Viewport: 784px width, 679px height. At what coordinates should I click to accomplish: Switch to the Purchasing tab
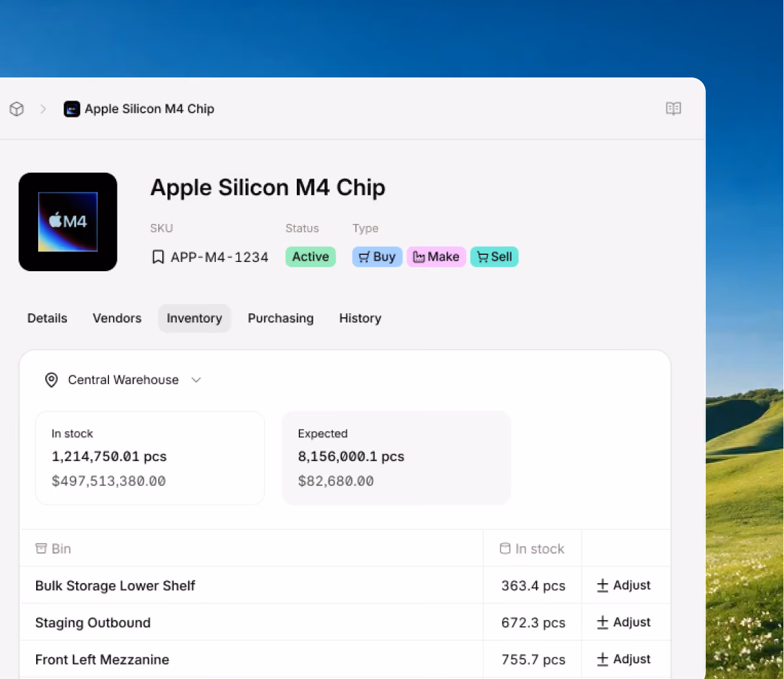(280, 318)
